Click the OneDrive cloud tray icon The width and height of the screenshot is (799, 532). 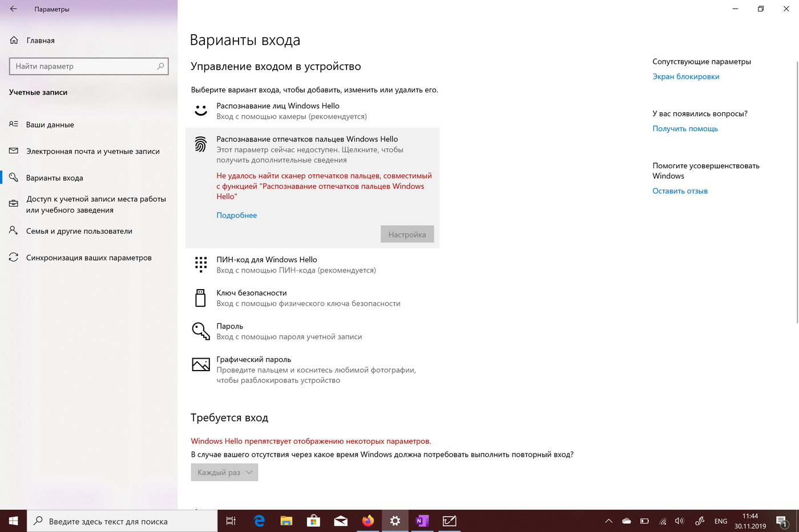[627, 521]
